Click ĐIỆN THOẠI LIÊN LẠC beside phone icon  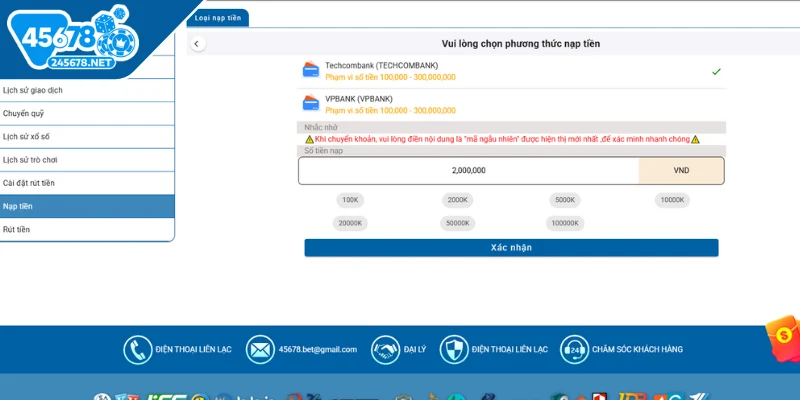point(193,349)
